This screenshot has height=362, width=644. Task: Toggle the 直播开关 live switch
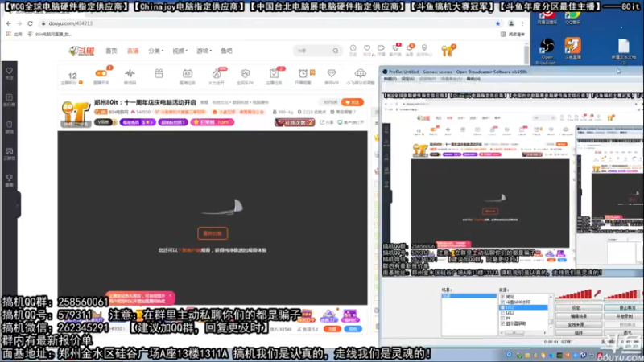click(101, 73)
